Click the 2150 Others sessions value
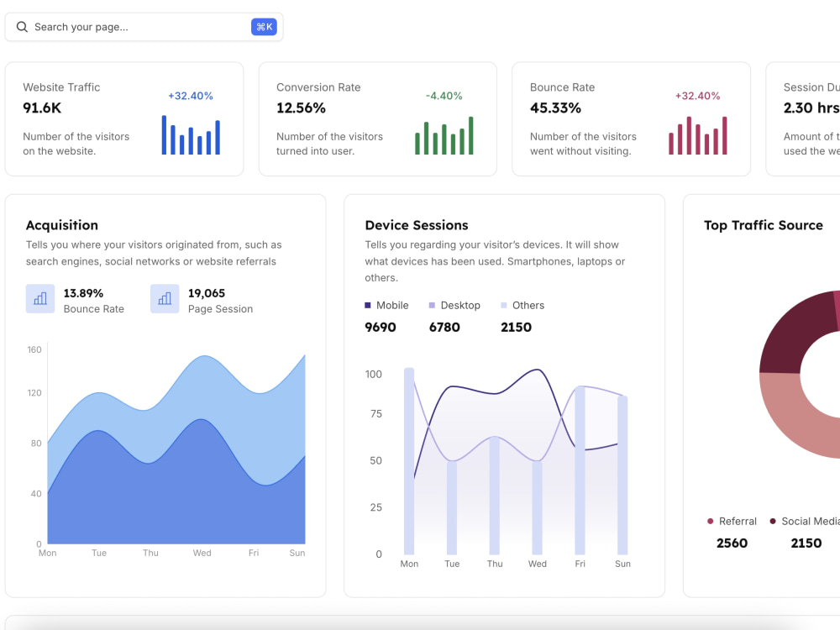Image resolution: width=840 pixels, height=630 pixels. tap(517, 328)
